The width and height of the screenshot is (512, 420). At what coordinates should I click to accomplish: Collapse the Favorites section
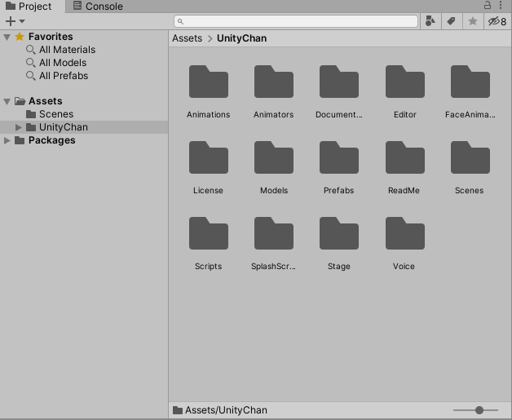(7, 37)
